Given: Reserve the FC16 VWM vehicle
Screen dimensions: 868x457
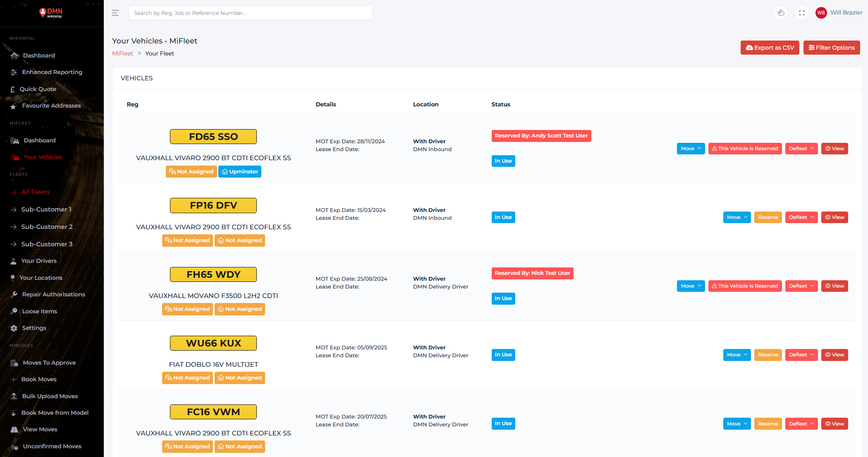Looking at the screenshot, I should pyautogui.click(x=768, y=423).
